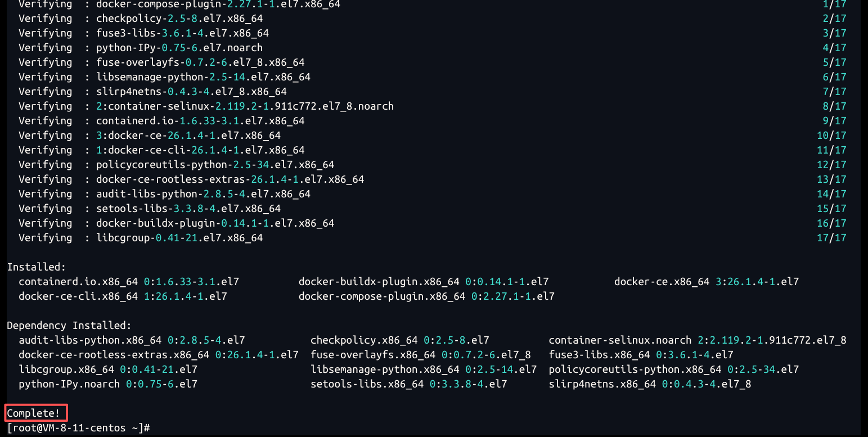
Task: Click the fuse3-libs-3.6.1-4.el7.x86_64 verifying line
Action: point(432,33)
